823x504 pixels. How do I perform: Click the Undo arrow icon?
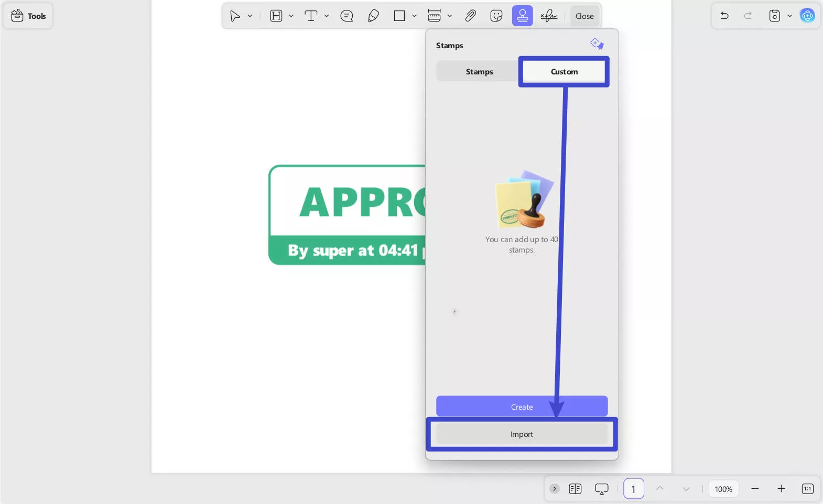point(724,16)
